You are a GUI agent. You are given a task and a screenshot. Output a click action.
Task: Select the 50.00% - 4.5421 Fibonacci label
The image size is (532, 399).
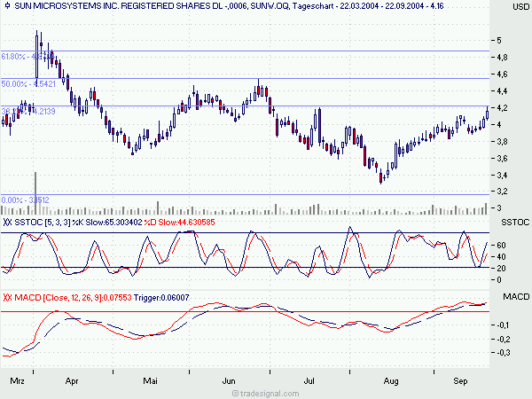click(28, 84)
